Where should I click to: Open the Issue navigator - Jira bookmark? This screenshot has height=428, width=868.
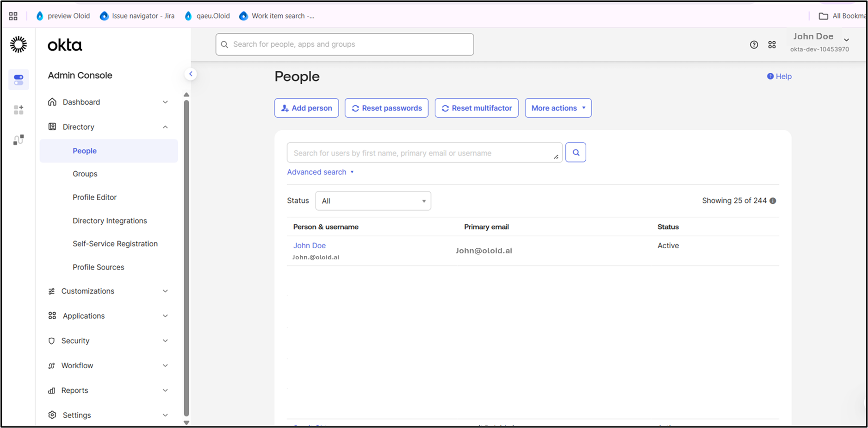pyautogui.click(x=137, y=16)
